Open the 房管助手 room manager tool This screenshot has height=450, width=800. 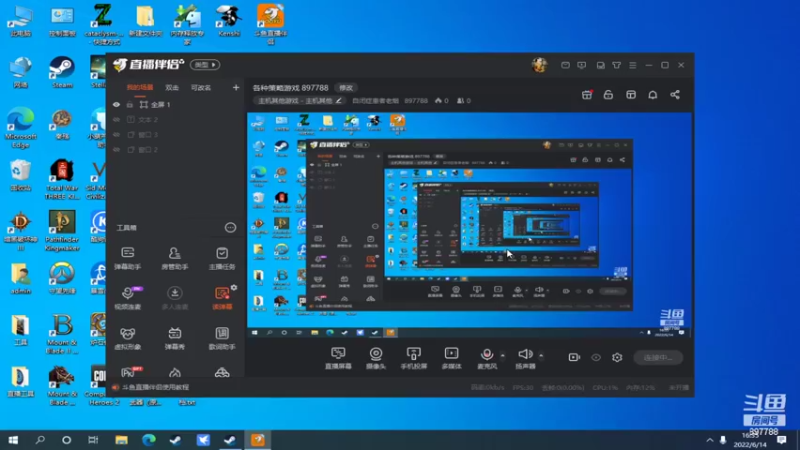[174, 258]
